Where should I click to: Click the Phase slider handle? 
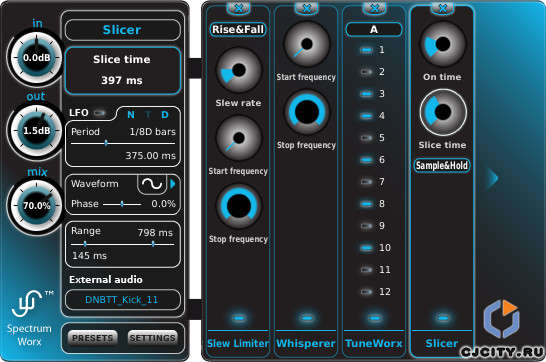[122, 204]
